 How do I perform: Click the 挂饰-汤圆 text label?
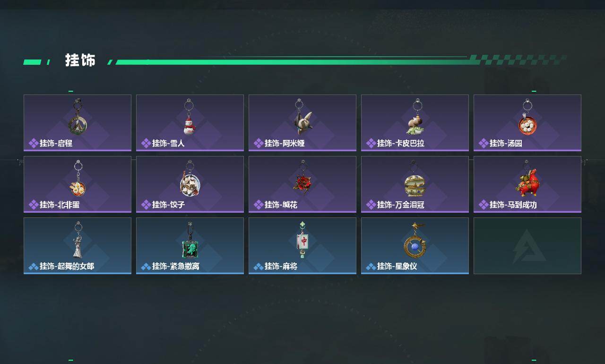(506, 143)
